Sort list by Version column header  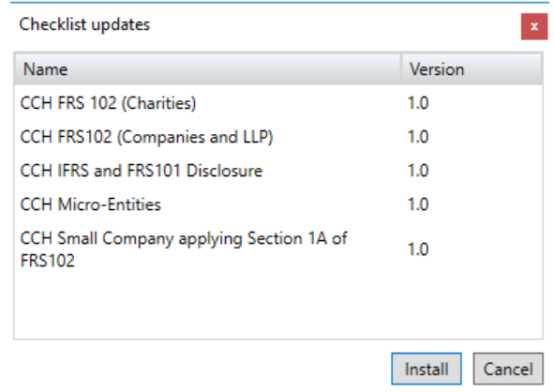[x=472, y=69]
